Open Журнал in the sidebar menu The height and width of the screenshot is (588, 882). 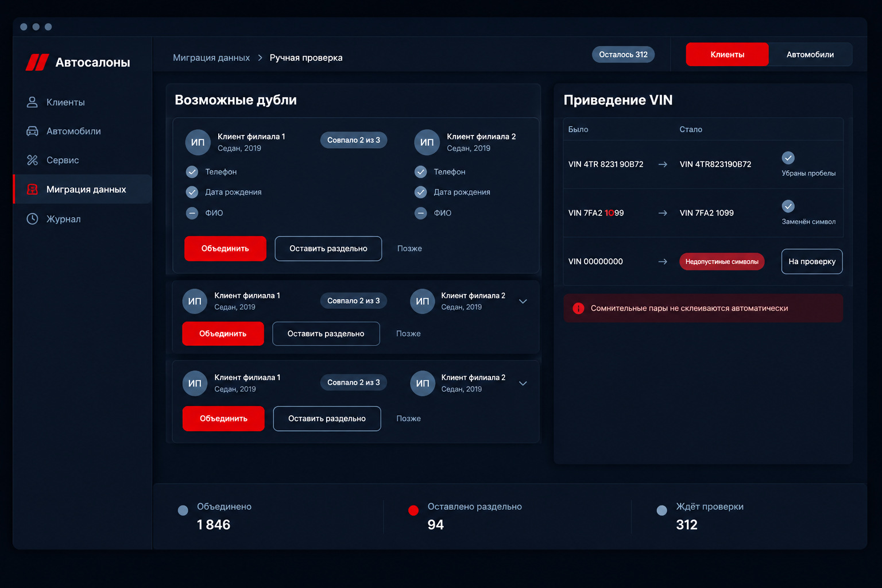click(83, 219)
